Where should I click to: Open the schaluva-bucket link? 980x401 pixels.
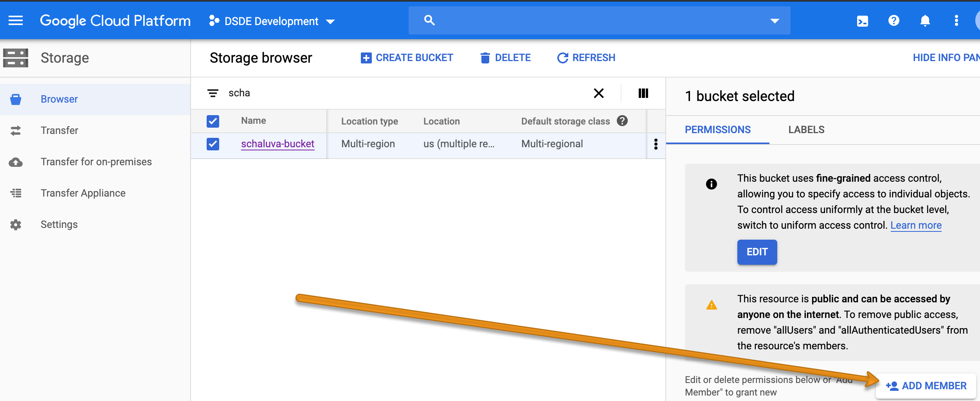pos(277,144)
